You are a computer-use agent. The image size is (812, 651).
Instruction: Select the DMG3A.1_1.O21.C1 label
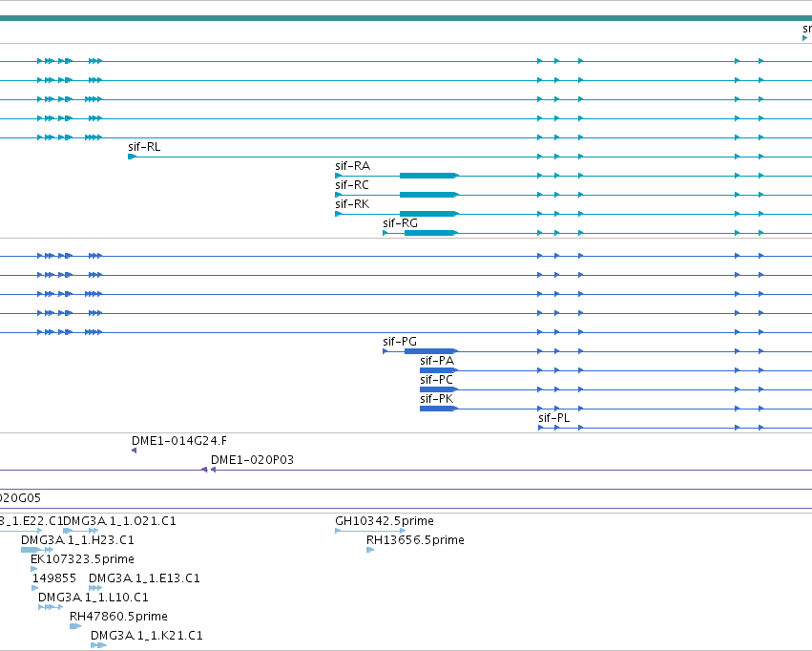pos(119,521)
